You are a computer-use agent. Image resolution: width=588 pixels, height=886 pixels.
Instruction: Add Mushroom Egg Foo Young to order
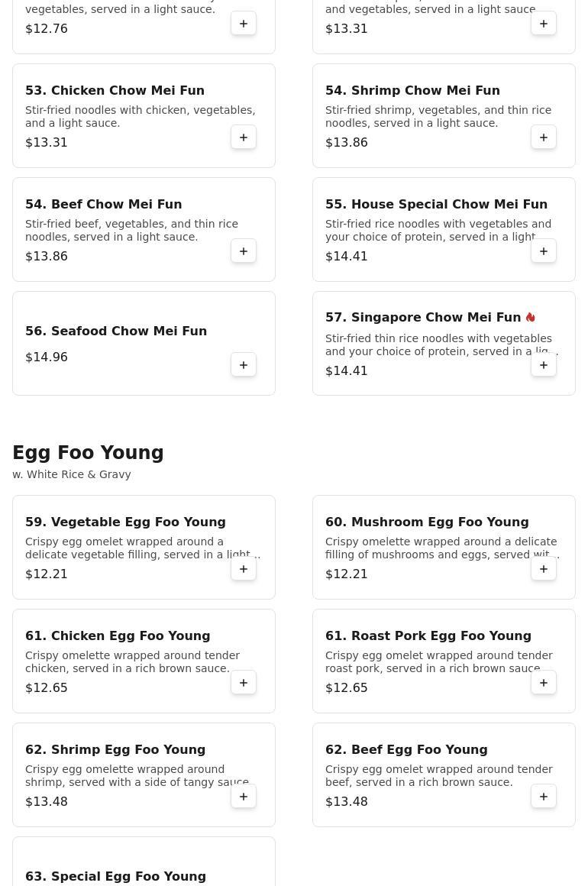pos(544,569)
